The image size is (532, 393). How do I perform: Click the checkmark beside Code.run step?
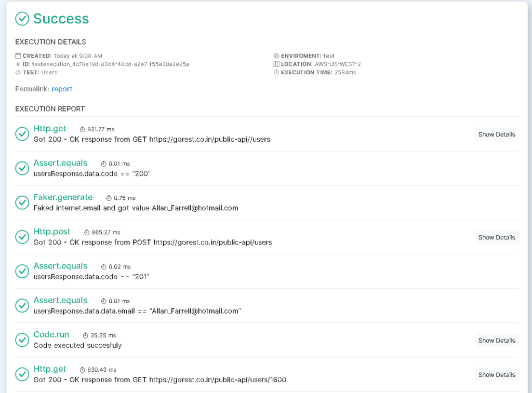coord(22,340)
